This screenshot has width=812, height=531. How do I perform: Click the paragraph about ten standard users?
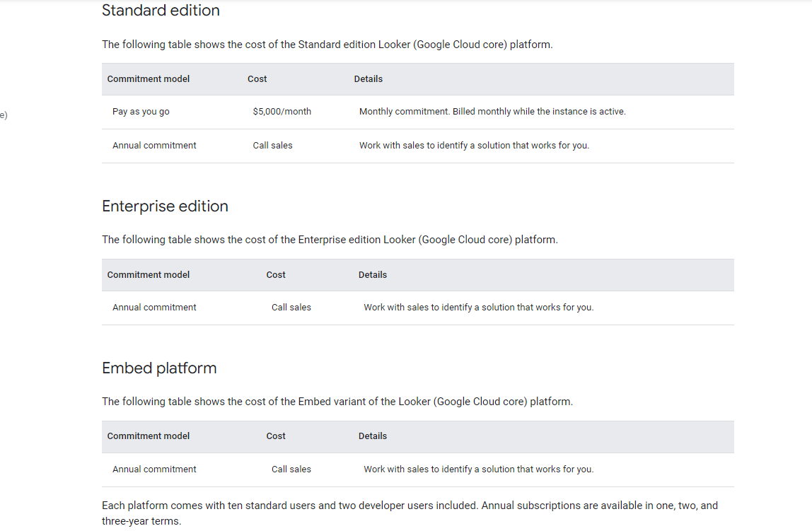pos(410,511)
